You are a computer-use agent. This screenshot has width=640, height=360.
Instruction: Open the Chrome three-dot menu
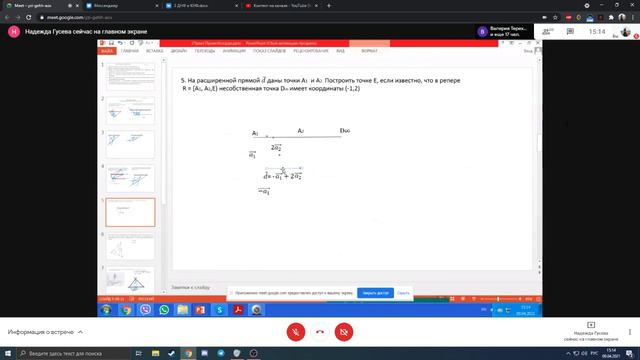pyautogui.click(x=633, y=17)
